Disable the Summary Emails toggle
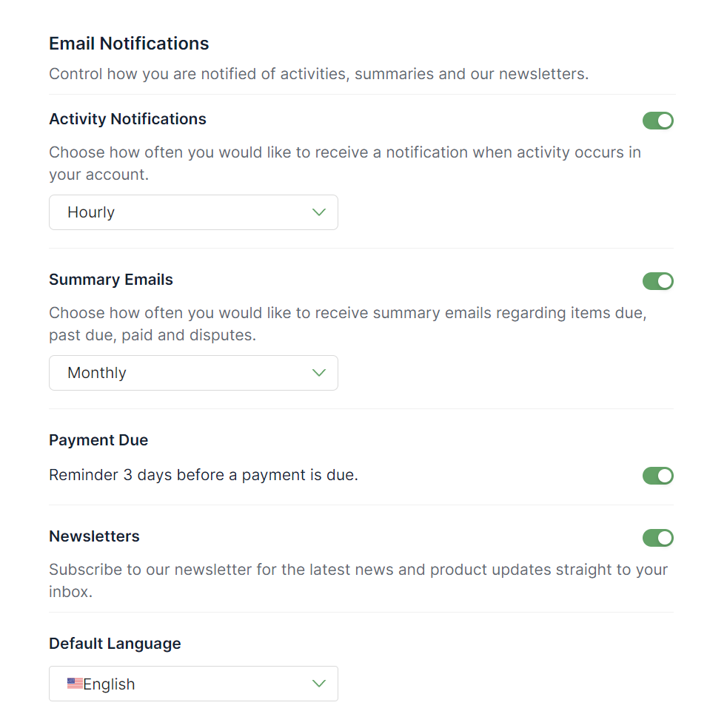This screenshot has height=728, width=727. click(658, 281)
